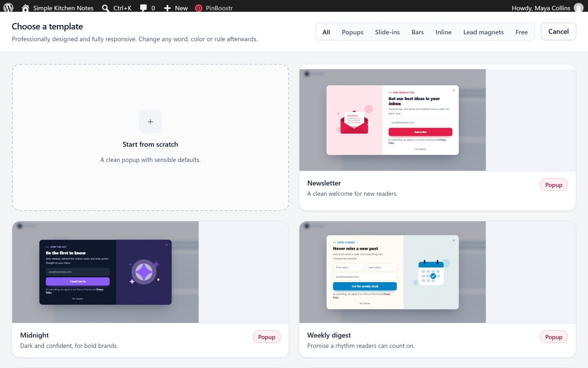The image size is (588, 368).
Task: Click the Popup badge on Midnight card
Action: pyautogui.click(x=267, y=337)
